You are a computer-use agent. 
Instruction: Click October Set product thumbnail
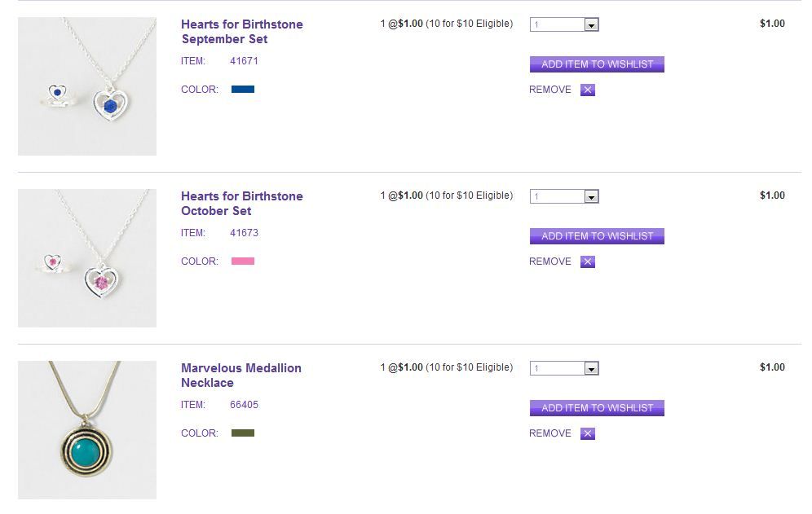click(x=87, y=258)
